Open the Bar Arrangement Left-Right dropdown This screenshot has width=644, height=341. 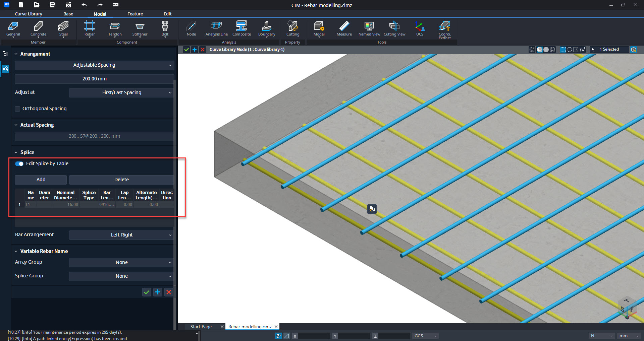(x=121, y=235)
